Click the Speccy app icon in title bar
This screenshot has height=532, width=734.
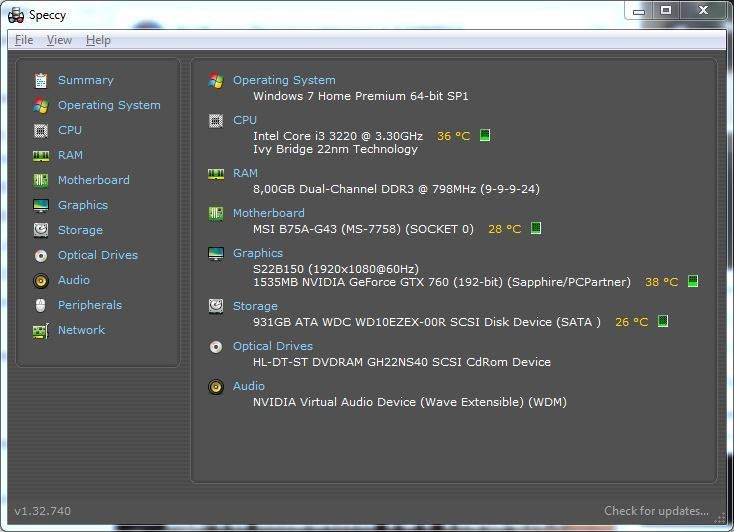(x=16, y=15)
